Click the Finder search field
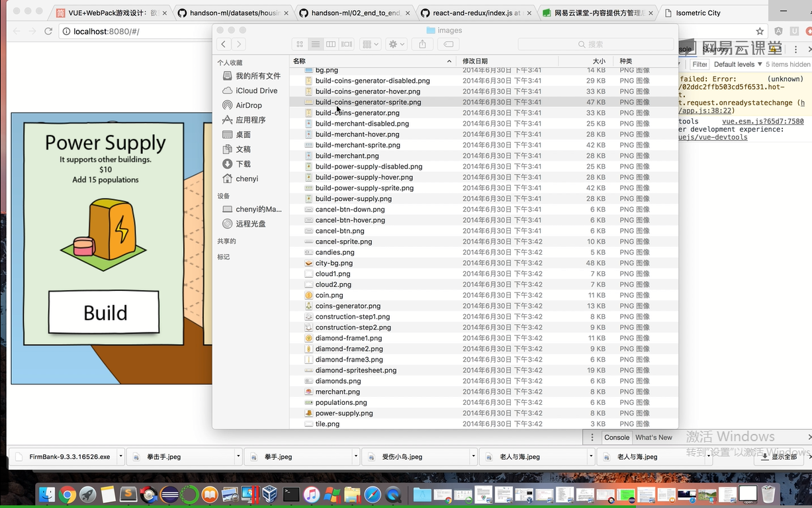Screen dimensions: 812x508 point(595,44)
